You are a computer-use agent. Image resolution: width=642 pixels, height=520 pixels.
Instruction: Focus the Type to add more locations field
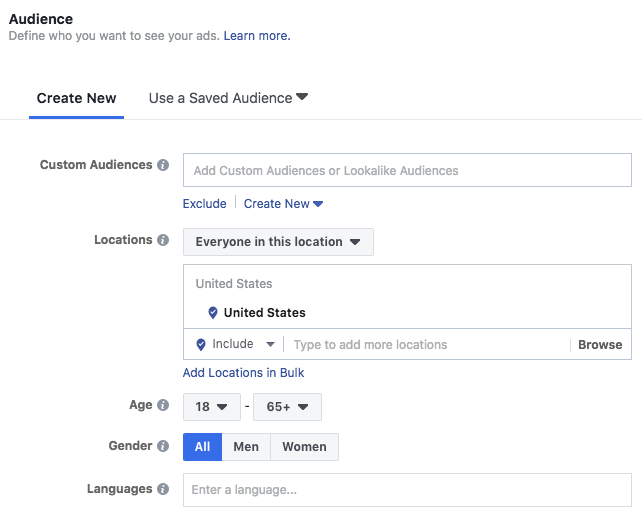[x=428, y=345]
